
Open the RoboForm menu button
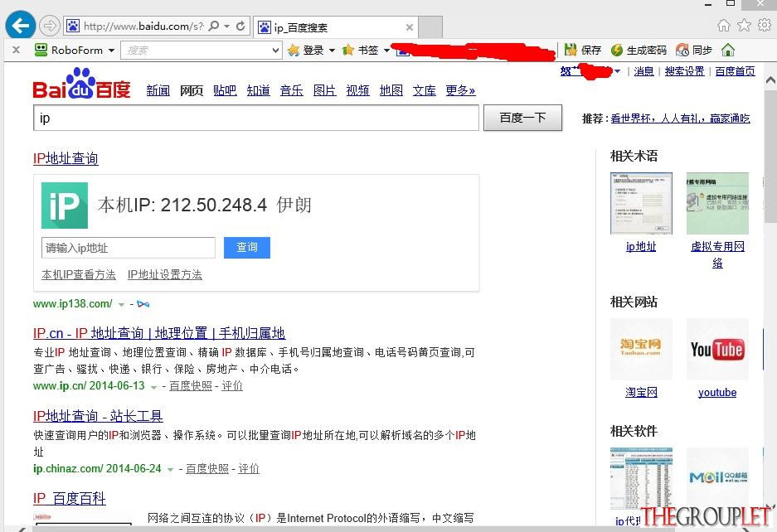(x=75, y=50)
